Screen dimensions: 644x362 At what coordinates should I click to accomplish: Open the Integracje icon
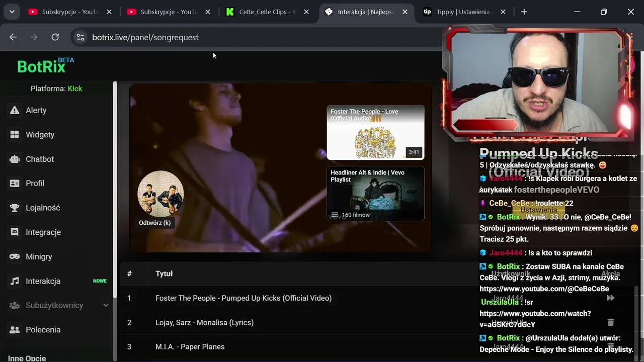coord(15,232)
